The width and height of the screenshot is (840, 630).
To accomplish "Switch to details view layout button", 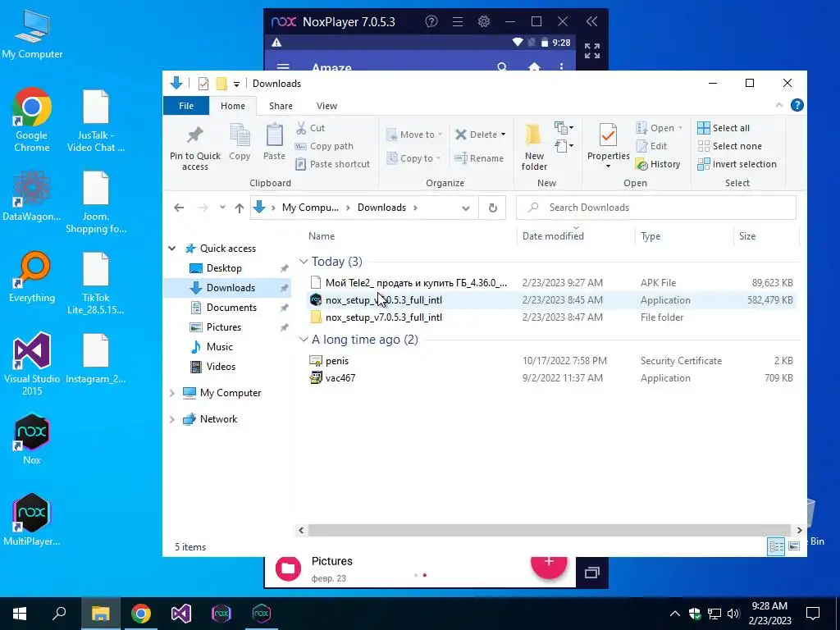I will pyautogui.click(x=776, y=546).
